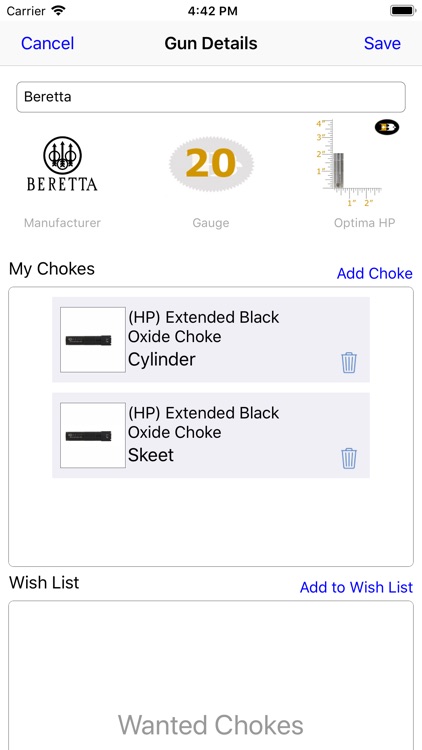
Task: Tap the Cylinder choke thumbnail image
Action: coord(93,340)
